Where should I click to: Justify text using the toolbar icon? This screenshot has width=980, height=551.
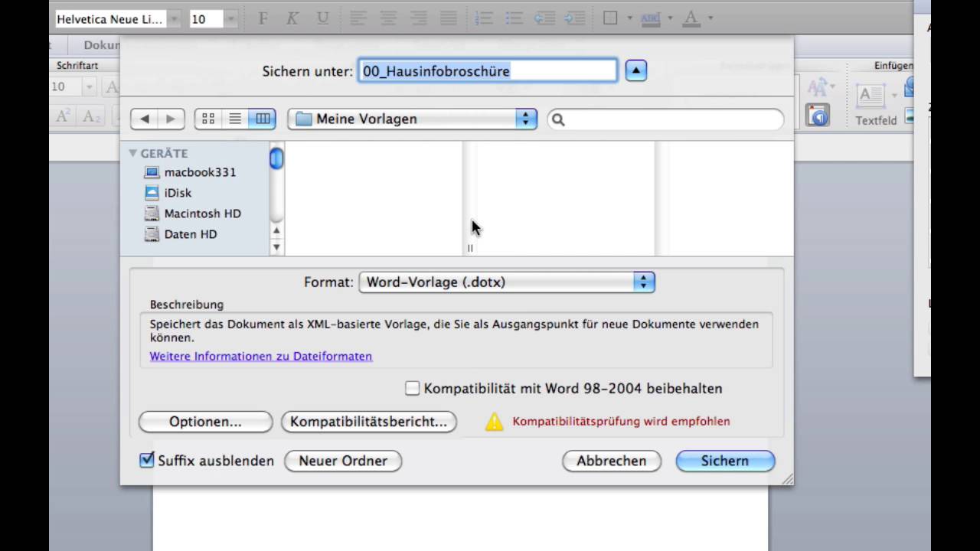[449, 18]
